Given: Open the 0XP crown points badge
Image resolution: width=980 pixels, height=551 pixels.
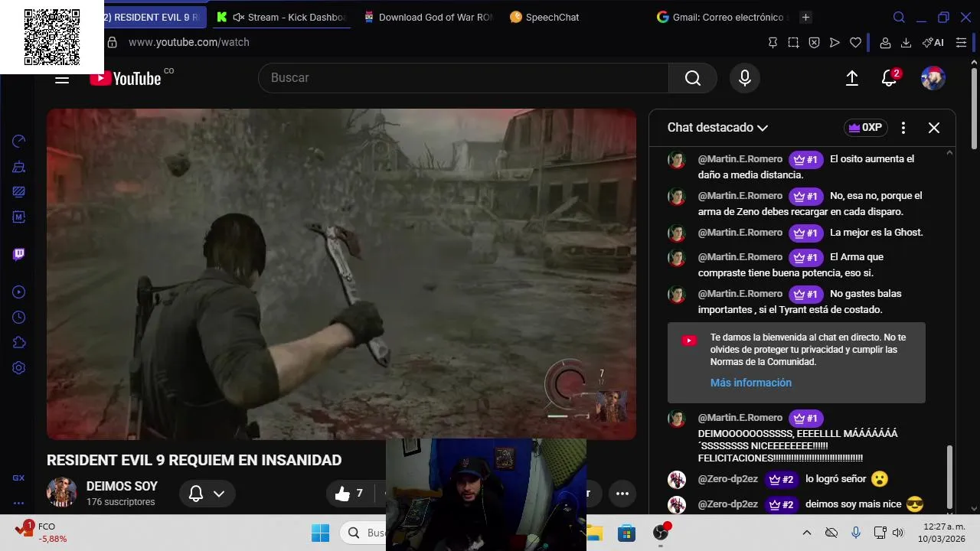Looking at the screenshot, I should tap(866, 128).
